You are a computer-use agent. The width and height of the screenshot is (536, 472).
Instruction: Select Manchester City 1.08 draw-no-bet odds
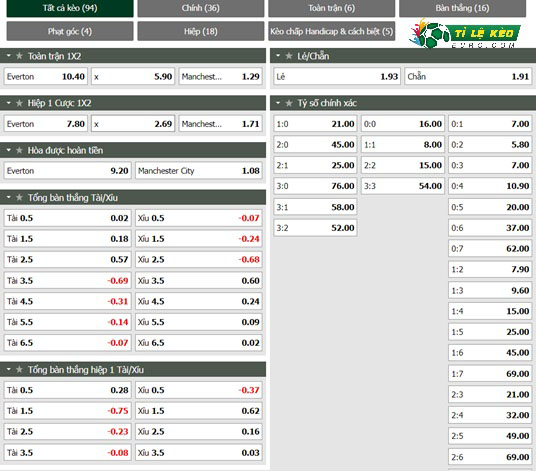[x=199, y=171]
